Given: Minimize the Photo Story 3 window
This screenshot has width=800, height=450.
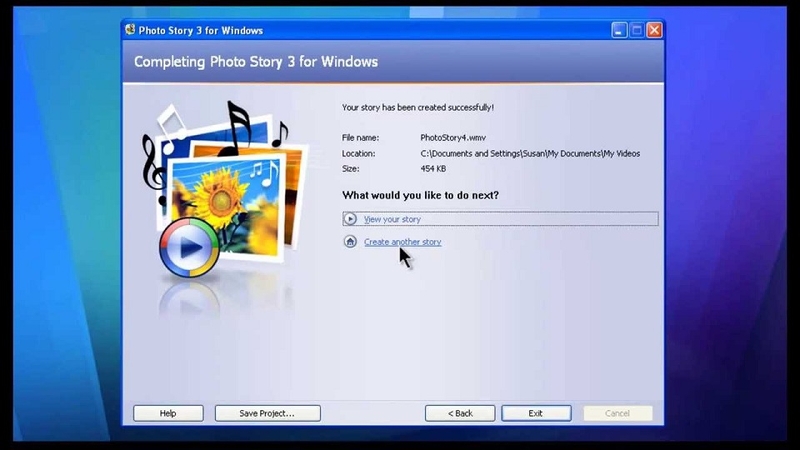Looking at the screenshot, I should pyautogui.click(x=619, y=30).
